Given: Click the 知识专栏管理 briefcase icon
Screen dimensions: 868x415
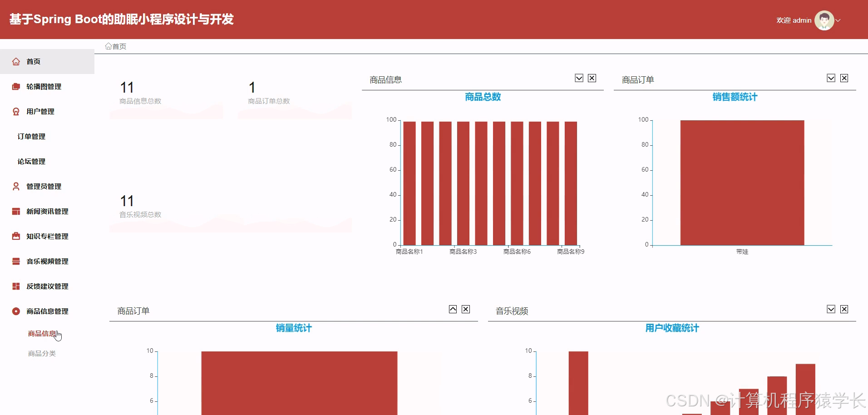Looking at the screenshot, I should 16,236.
